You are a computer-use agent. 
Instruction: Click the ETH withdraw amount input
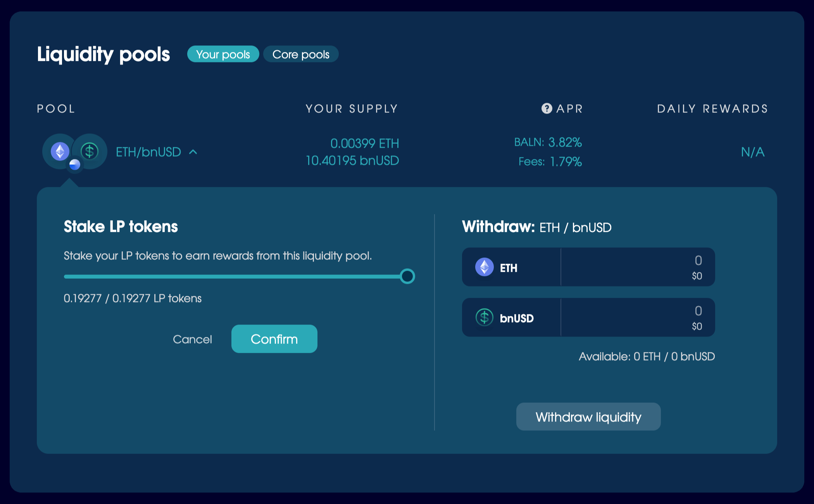637,267
